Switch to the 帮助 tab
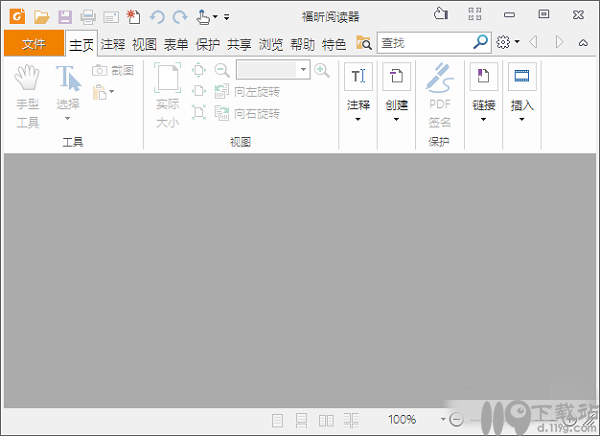600x436 pixels. coord(302,44)
